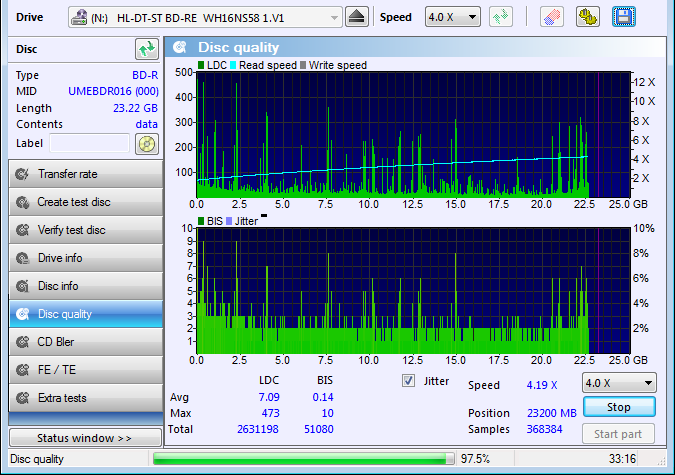Click the LDC Avg value 7.09
This screenshot has width=675, height=475.
pos(269,397)
